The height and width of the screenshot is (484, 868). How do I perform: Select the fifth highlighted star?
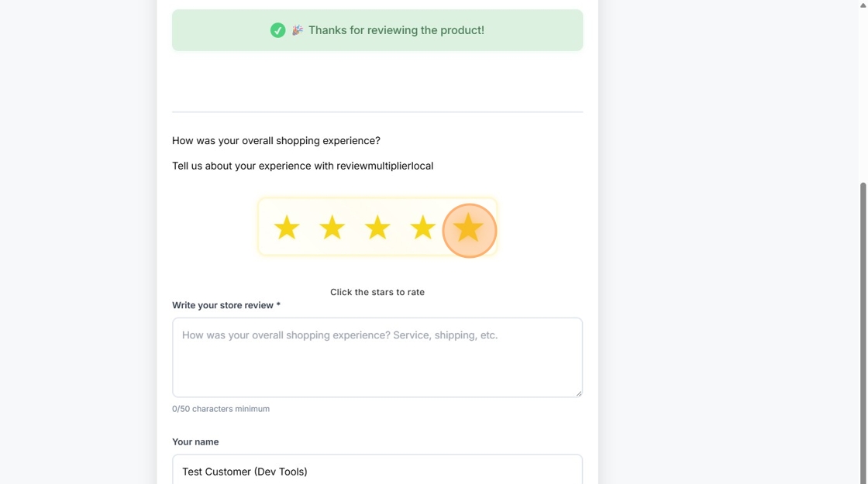coord(469,228)
